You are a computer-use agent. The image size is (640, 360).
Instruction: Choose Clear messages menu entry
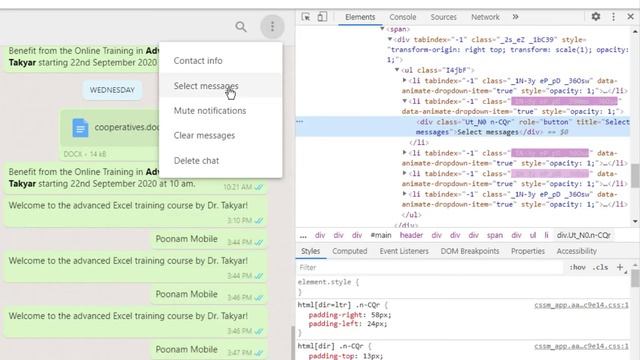(x=220, y=136)
